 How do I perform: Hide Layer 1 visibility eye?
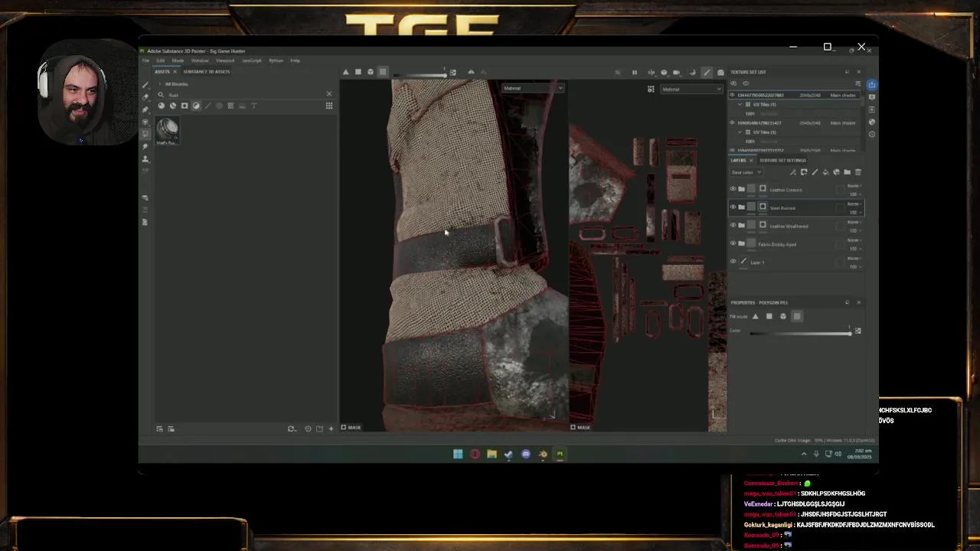[x=733, y=262]
